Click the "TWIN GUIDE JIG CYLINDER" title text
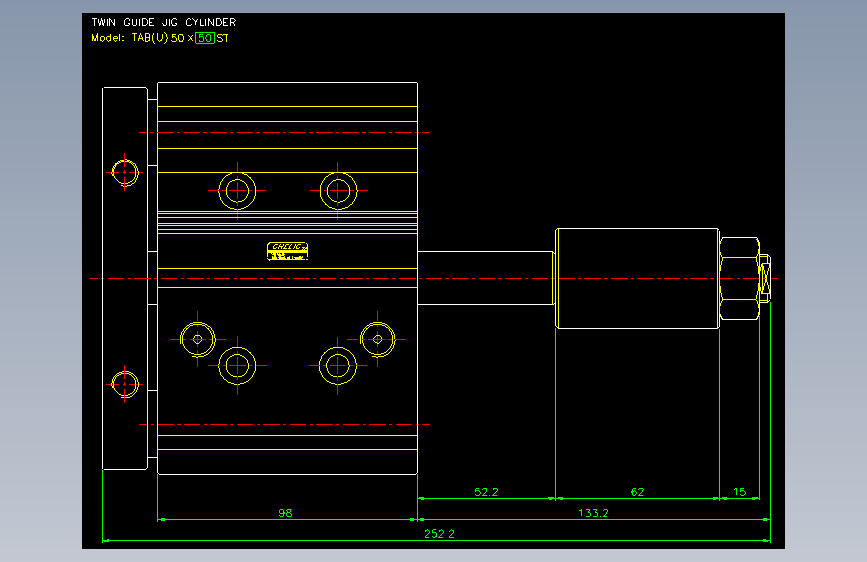 click(x=164, y=22)
